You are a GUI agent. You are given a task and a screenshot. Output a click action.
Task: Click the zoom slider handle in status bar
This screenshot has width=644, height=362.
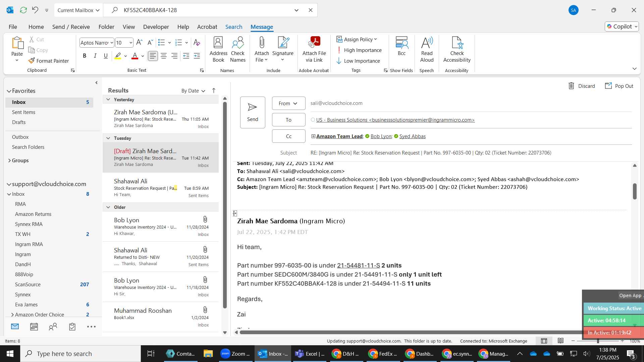click(598, 341)
